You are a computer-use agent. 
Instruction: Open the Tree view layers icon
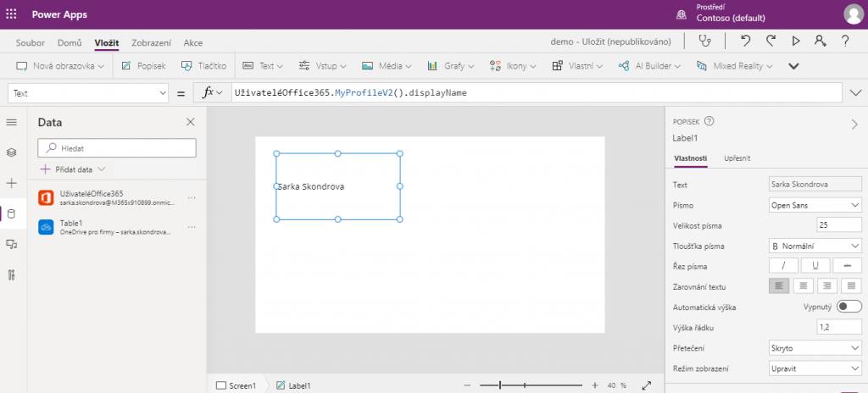point(12,152)
